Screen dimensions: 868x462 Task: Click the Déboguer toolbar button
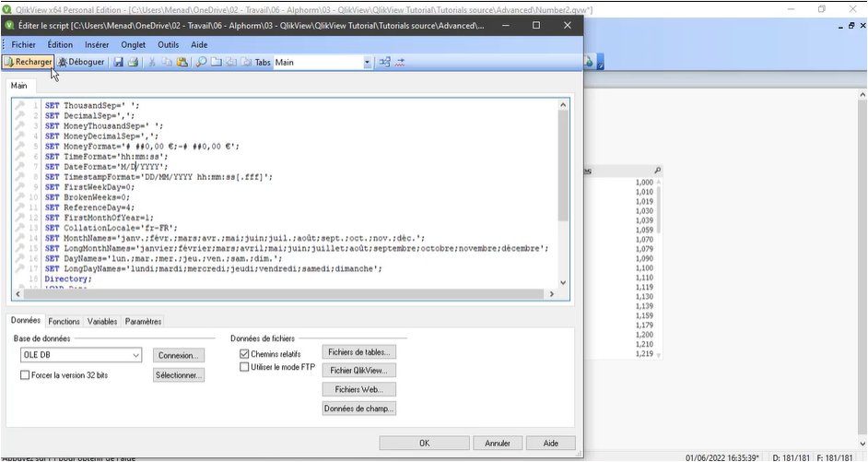(x=81, y=62)
